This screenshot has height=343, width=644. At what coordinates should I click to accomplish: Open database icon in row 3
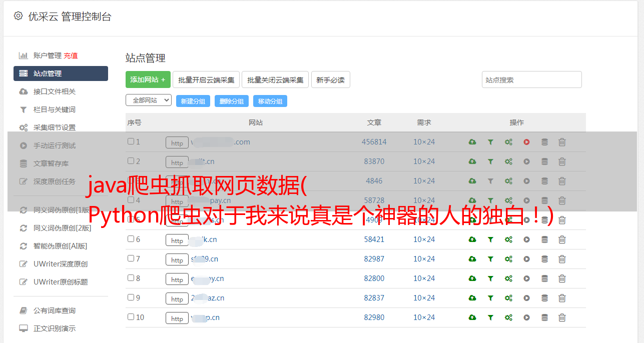pyautogui.click(x=544, y=181)
